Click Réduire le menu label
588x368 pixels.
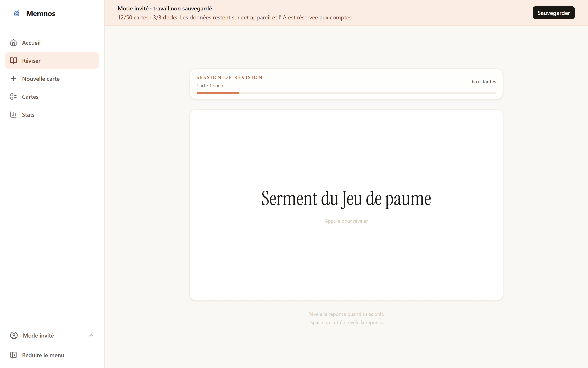43,355
